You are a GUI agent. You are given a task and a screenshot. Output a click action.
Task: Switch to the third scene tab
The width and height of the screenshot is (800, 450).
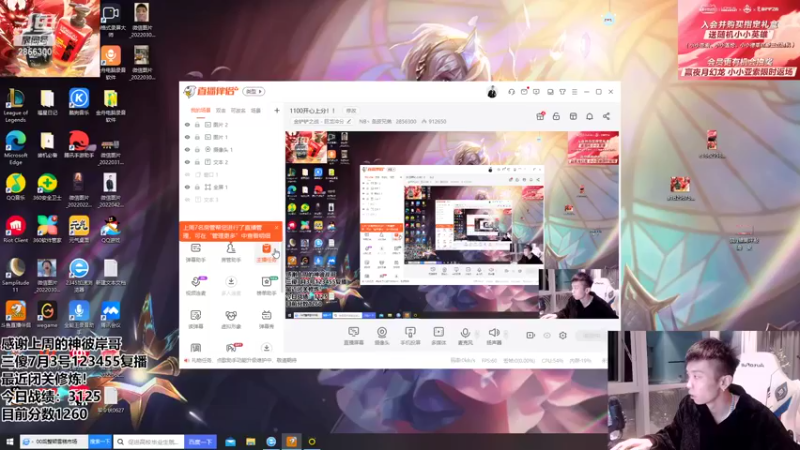[238, 110]
